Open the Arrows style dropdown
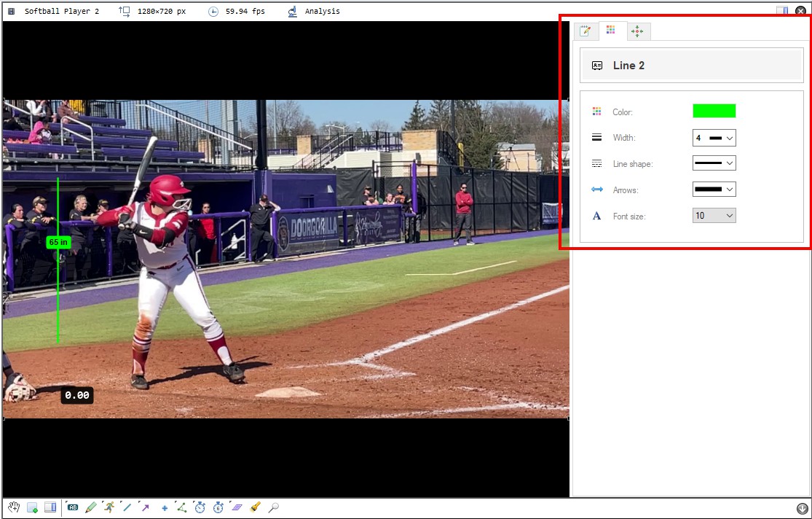Screen dimensions: 812x519 pos(714,190)
